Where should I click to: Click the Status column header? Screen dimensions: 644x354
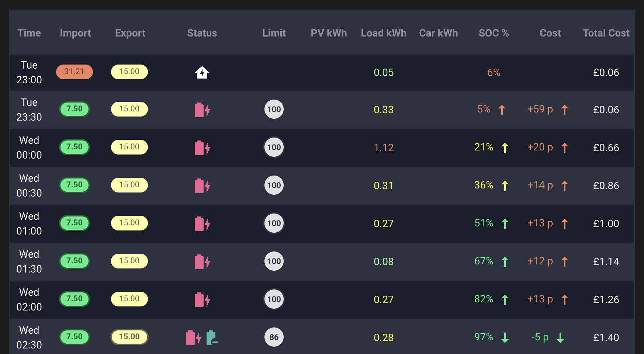click(x=202, y=33)
